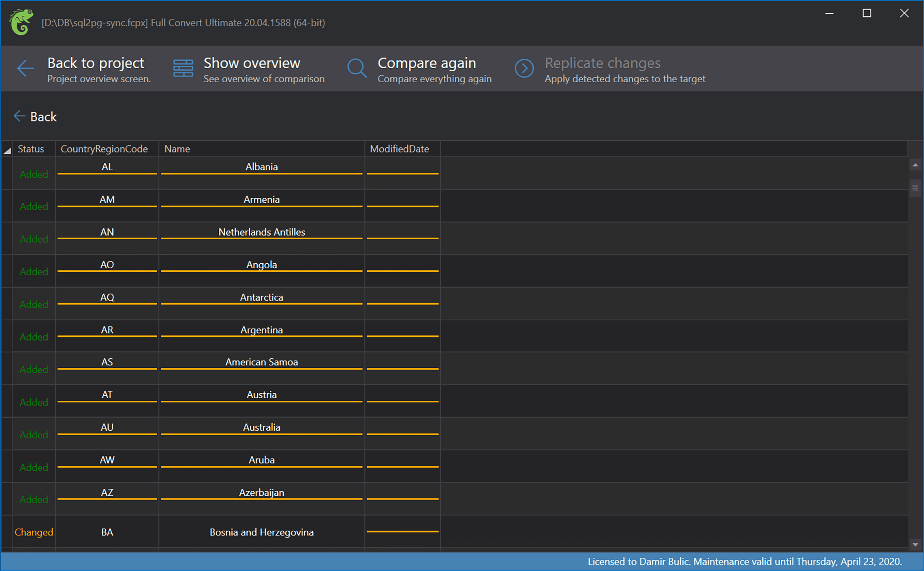Click the Replicate changes circled arrow icon
This screenshot has height=571, width=924.
pyautogui.click(x=524, y=68)
